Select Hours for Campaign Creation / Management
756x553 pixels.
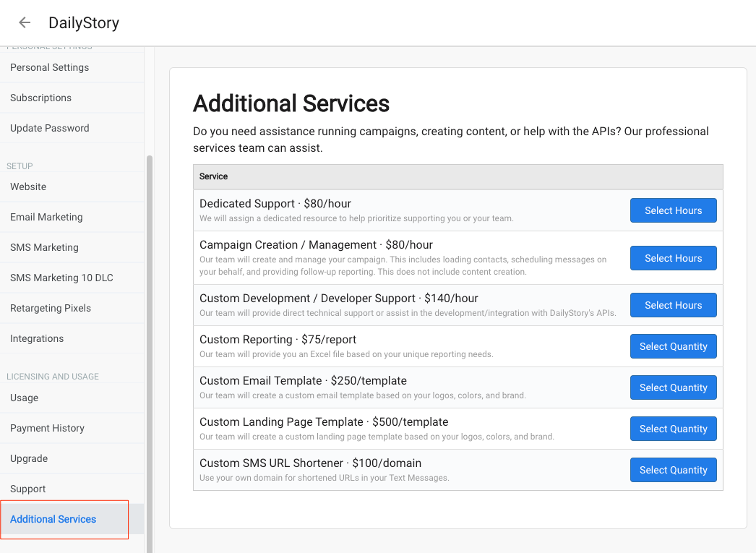point(673,258)
